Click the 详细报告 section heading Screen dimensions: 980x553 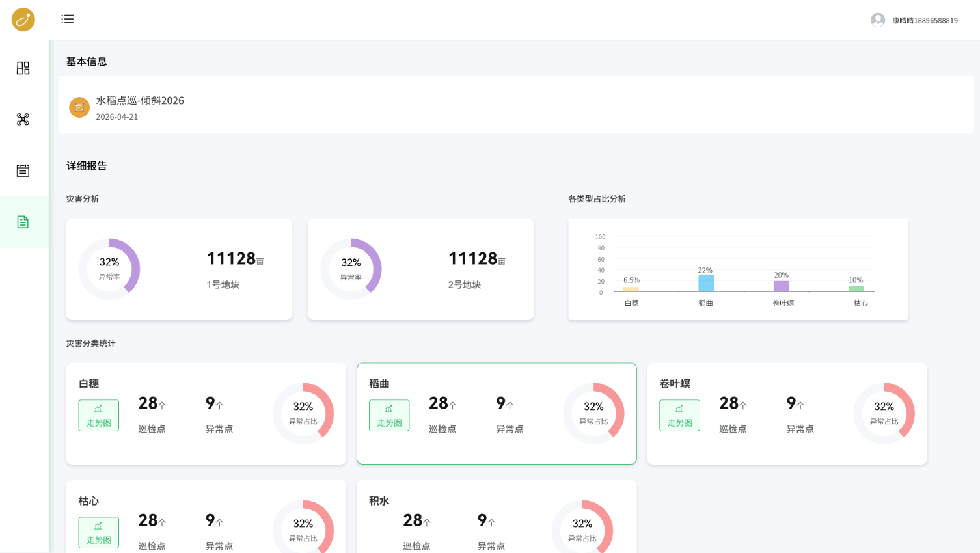[x=87, y=166]
